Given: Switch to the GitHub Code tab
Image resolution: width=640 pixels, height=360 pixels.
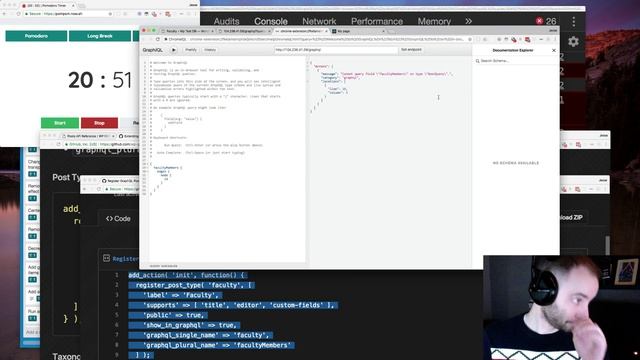Looking at the screenshot, I should pyautogui.click(x=118, y=219).
